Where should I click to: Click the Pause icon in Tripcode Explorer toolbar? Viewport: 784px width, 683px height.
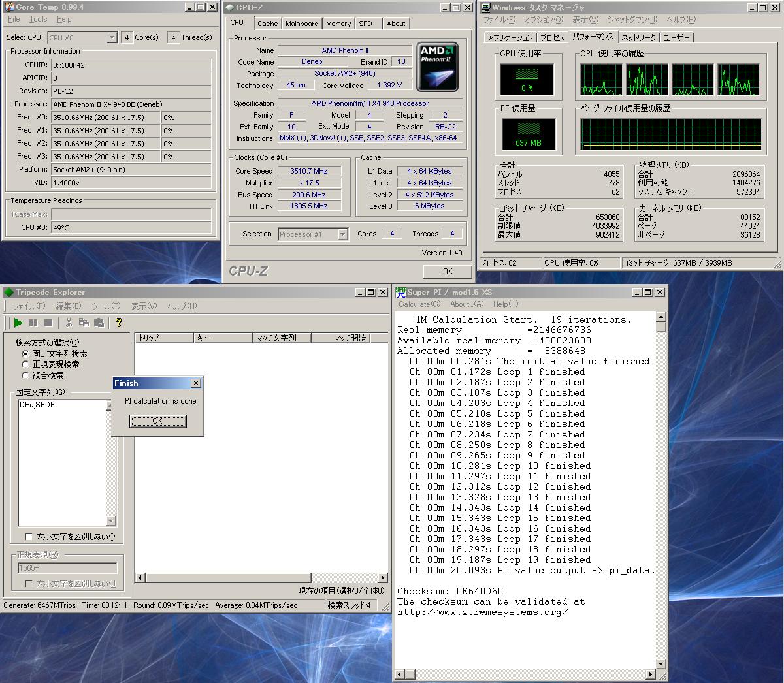[x=33, y=323]
